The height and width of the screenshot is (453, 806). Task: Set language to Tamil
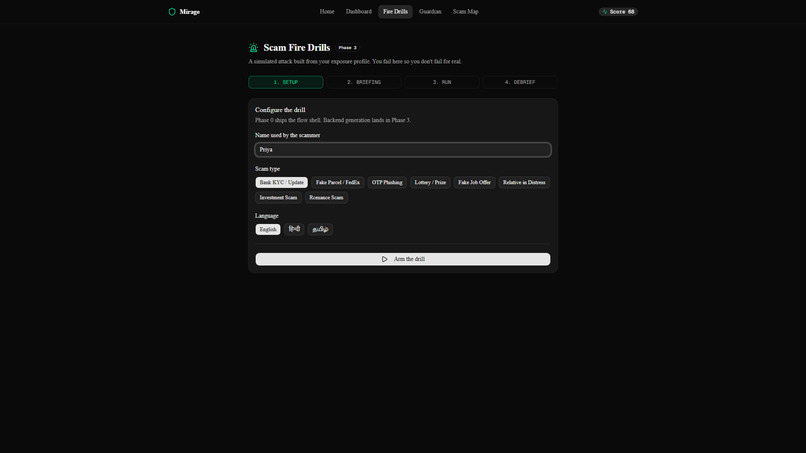[x=320, y=229]
